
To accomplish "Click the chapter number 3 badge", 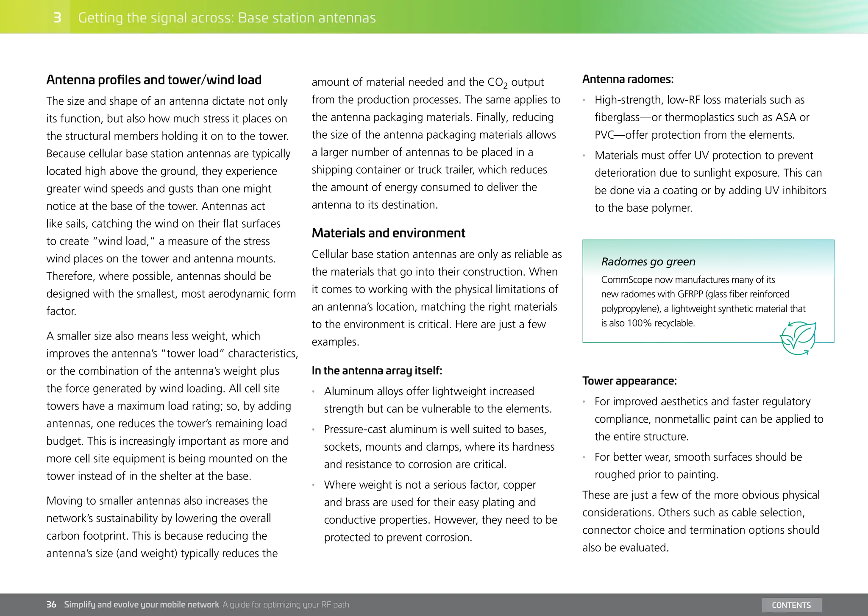I will (57, 17).
